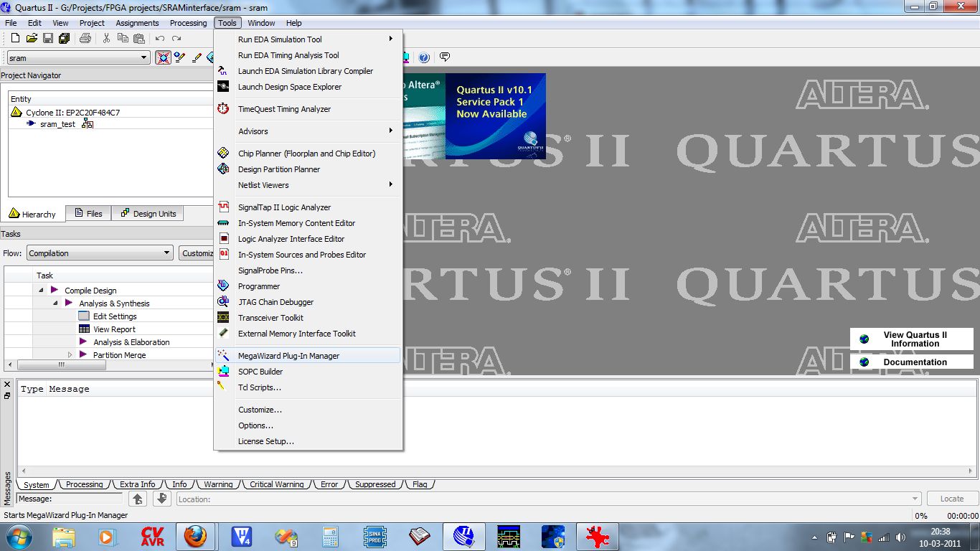Image resolution: width=980 pixels, height=551 pixels.
Task: Open the Suppressed messages tab
Action: point(375,484)
